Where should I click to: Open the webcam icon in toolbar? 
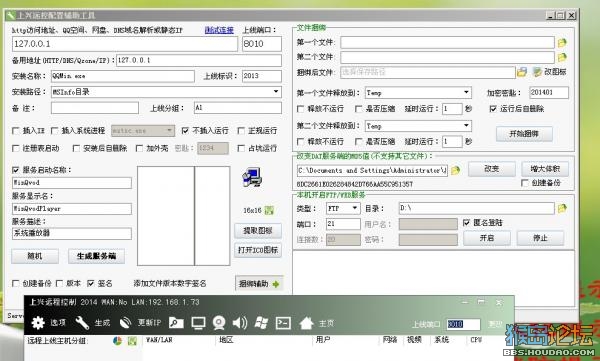[219, 323]
